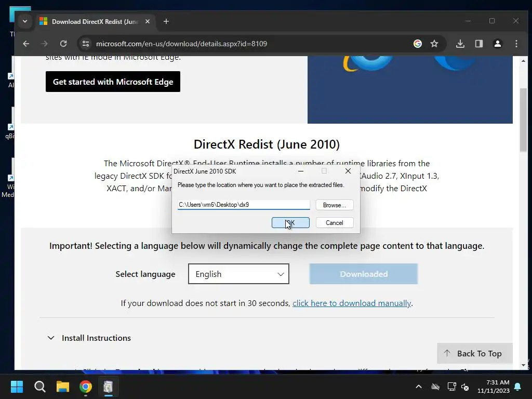Image resolution: width=532 pixels, height=399 pixels.
Task: Open File Explorer from taskbar
Action: pos(63,387)
